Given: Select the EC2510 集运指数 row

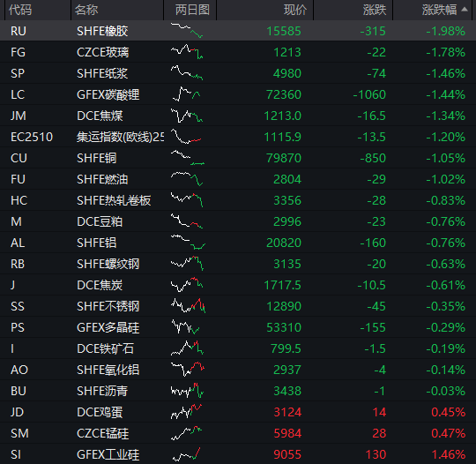Looking at the screenshot, I should [238, 137].
